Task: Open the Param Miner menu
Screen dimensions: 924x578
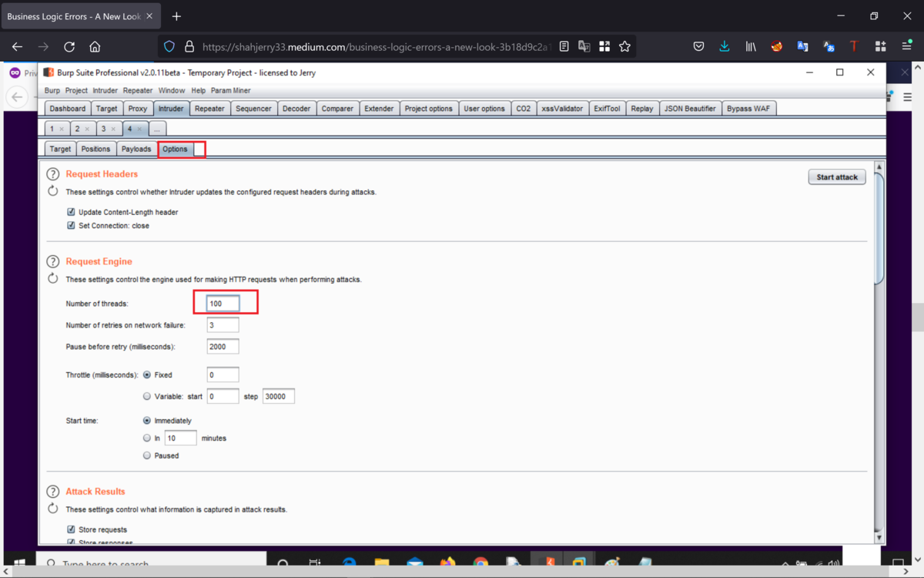Action: click(x=231, y=91)
